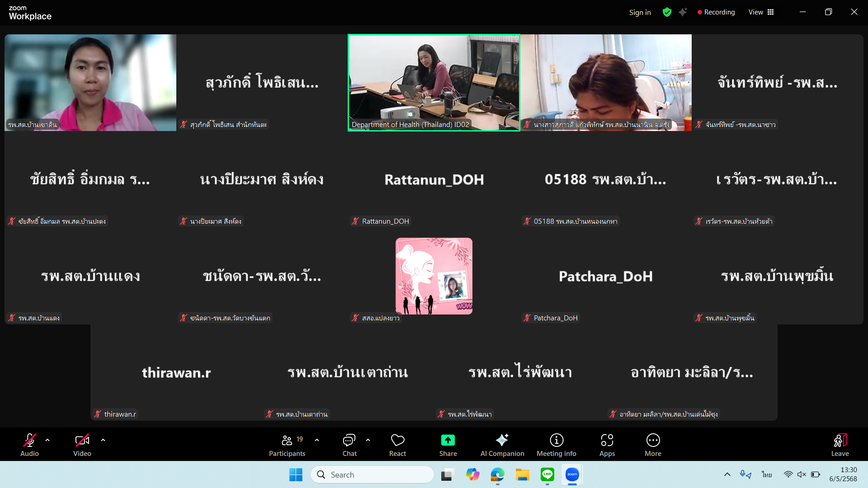Viewport: 868px width, 488px height.
Task: Select the Rattanun_DOH participant tile
Action: [x=434, y=179]
